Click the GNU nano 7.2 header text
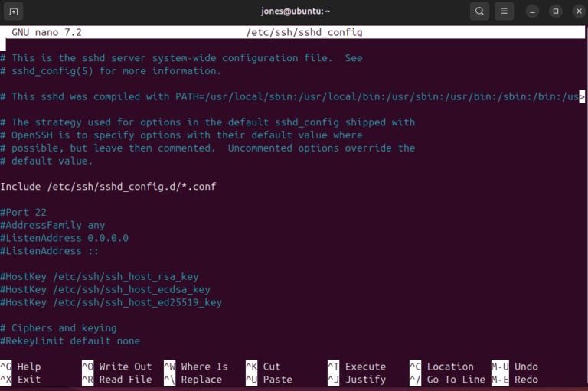 (x=47, y=32)
